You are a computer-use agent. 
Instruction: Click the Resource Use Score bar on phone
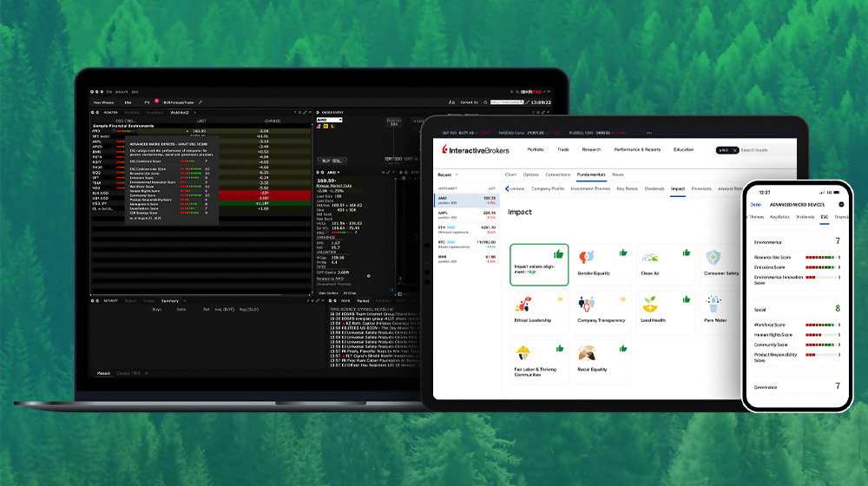pos(820,258)
